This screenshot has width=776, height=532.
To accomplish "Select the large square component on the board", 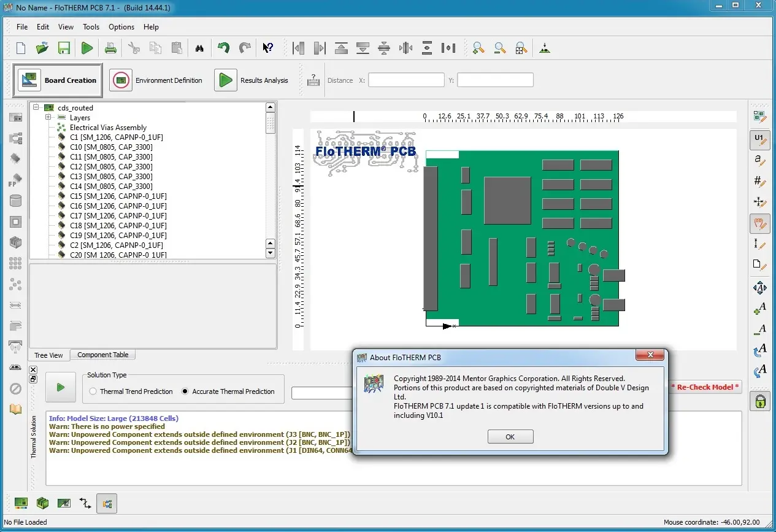I will coord(507,201).
